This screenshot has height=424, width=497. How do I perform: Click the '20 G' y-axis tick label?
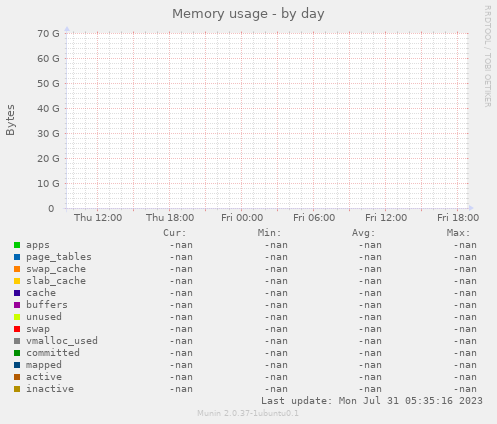[48, 159]
